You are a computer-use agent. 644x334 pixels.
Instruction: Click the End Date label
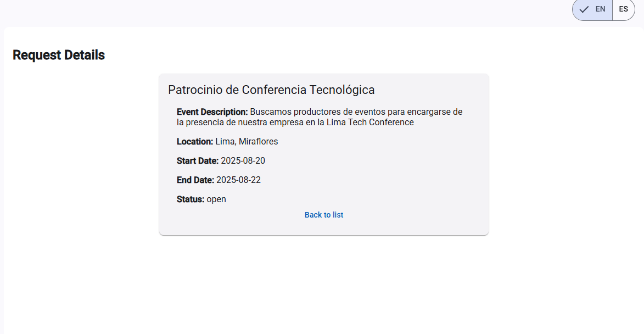pyautogui.click(x=195, y=180)
